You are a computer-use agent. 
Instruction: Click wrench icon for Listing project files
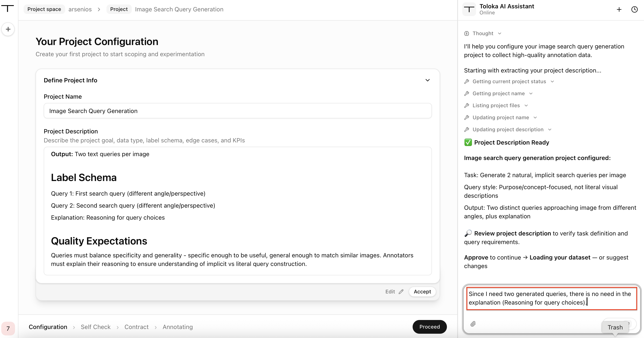[x=467, y=106]
